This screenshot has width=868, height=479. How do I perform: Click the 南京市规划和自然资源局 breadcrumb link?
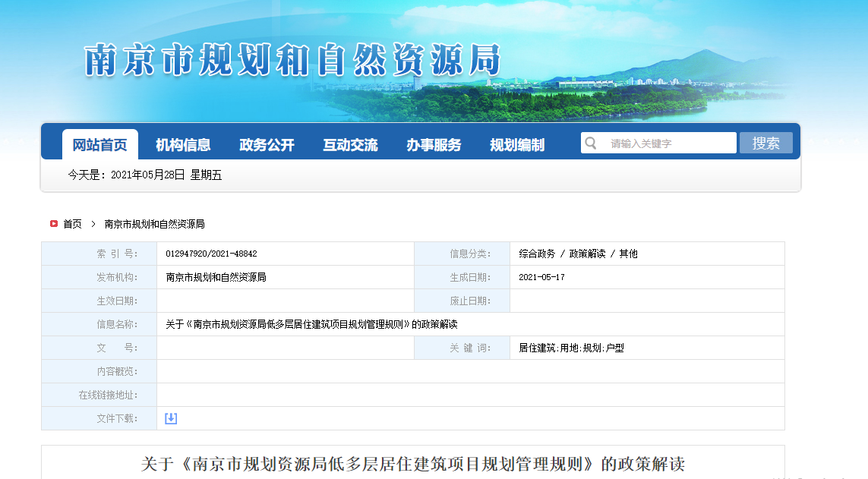coord(154,224)
